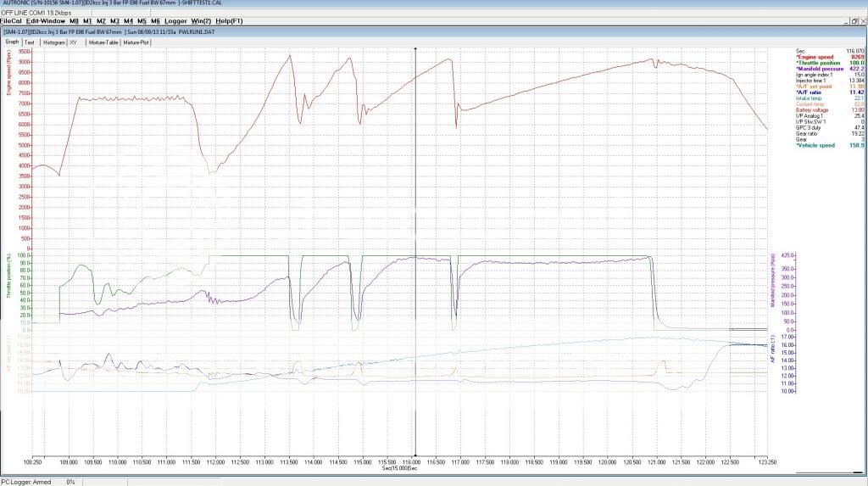868x486 pixels.
Task: Switch to the Mixture-Table tab
Action: tap(103, 42)
